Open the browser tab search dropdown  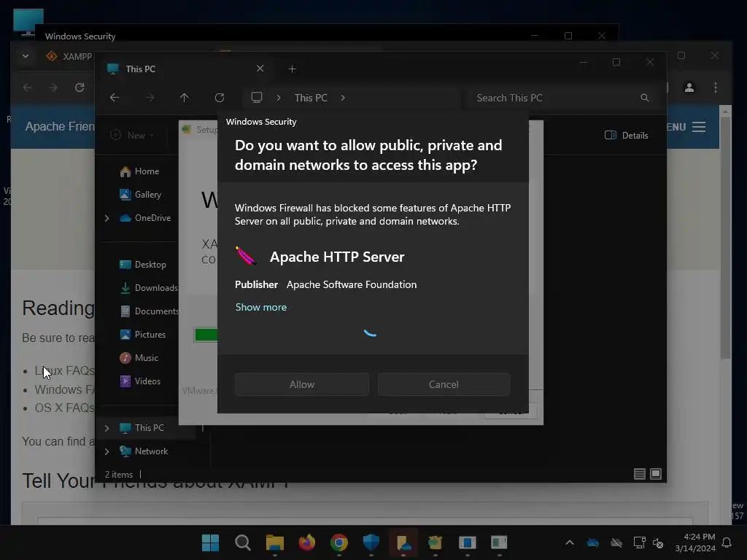[26, 56]
